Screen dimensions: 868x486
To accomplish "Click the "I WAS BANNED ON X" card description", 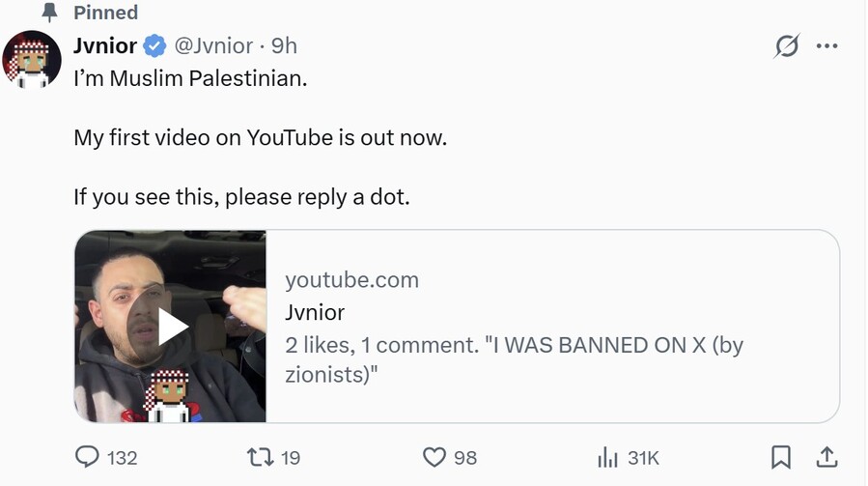I will click(514, 359).
